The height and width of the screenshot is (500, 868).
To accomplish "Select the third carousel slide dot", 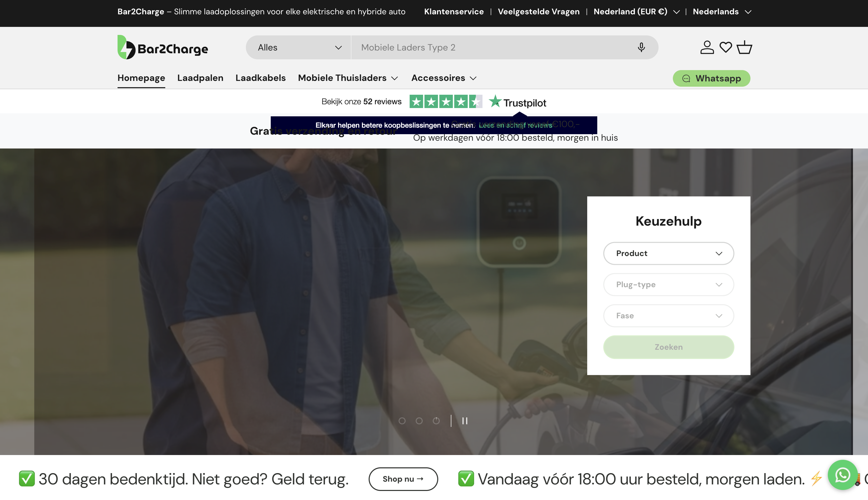I will [436, 420].
